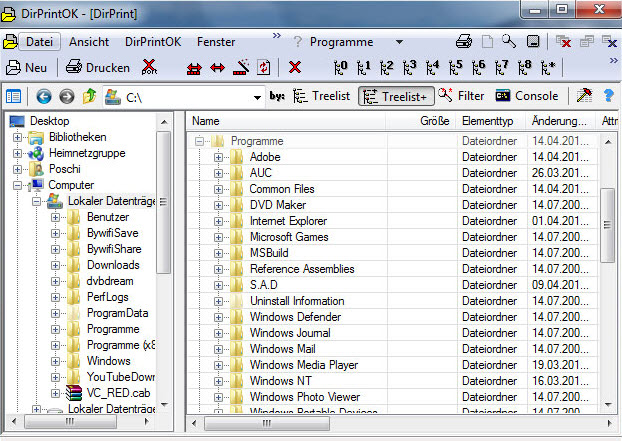Sort by the Name column header
622x441 pixels.
[286, 121]
